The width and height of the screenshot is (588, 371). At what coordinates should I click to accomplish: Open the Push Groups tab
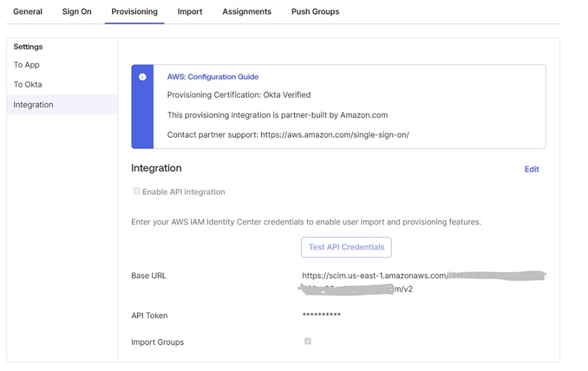pyautogui.click(x=315, y=12)
